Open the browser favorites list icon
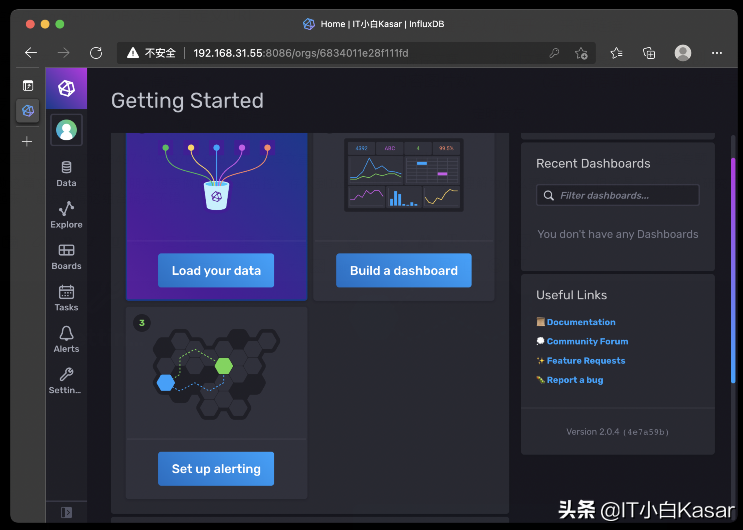The height and width of the screenshot is (530, 743). [x=616, y=53]
